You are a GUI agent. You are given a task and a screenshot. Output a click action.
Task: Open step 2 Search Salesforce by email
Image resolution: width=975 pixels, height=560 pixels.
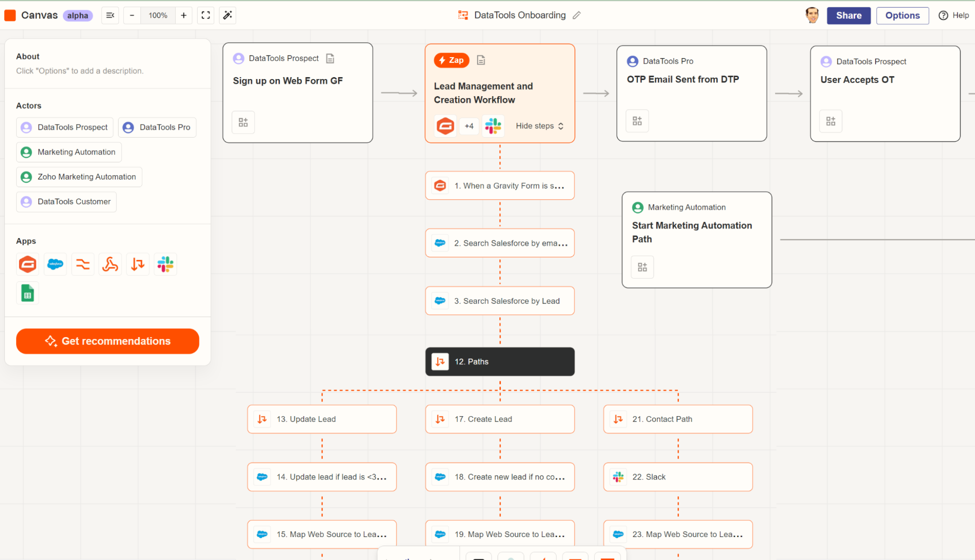[x=500, y=243]
